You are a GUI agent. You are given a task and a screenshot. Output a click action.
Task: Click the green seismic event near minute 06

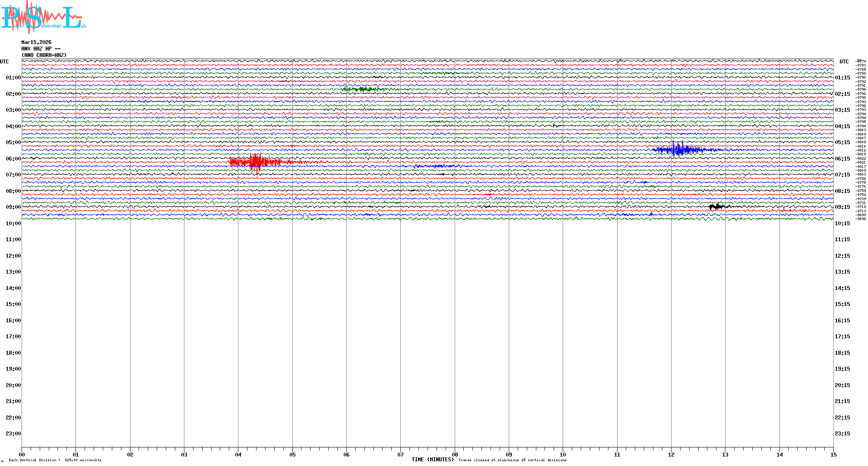(x=363, y=89)
